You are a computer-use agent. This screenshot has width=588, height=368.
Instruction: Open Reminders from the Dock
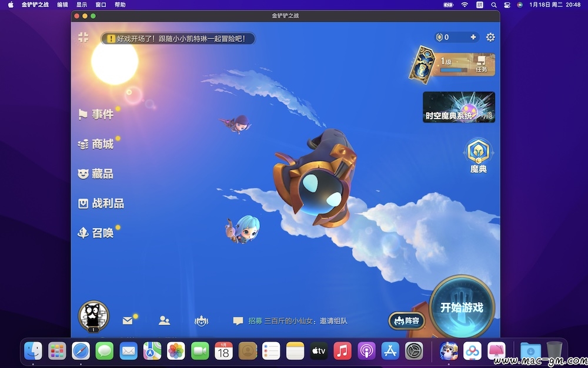pyautogui.click(x=271, y=351)
